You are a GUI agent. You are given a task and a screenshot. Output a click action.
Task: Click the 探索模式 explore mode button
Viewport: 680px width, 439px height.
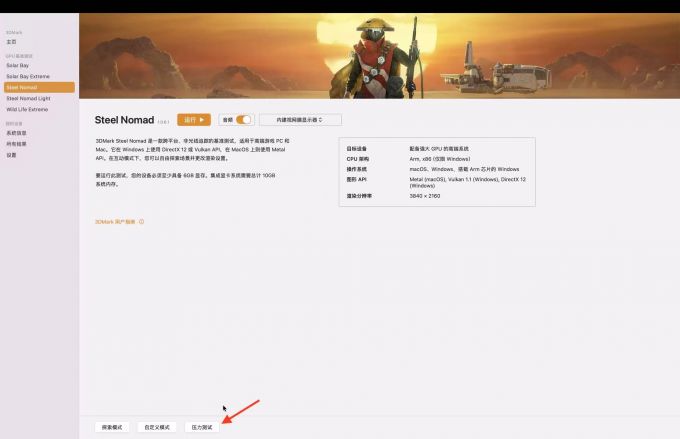click(112, 427)
